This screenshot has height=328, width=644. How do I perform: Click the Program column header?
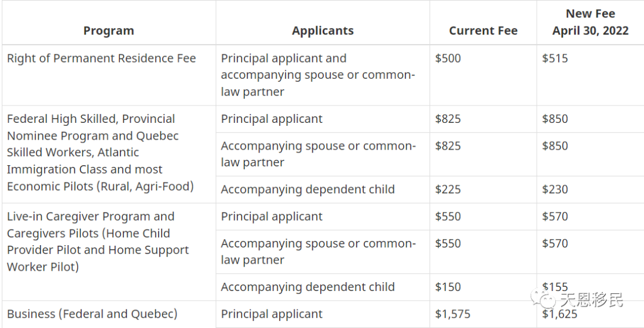(x=109, y=31)
